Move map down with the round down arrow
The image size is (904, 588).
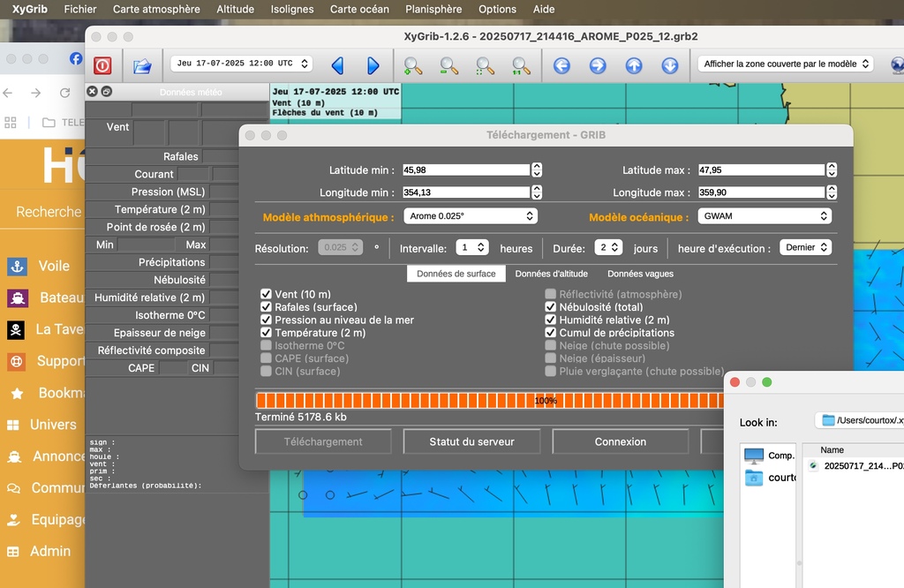tap(670, 65)
